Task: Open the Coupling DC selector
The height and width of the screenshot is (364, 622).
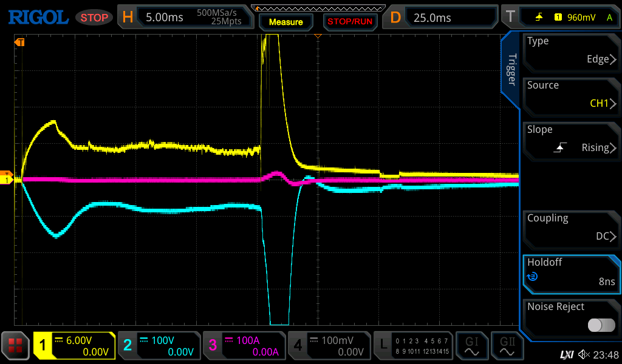Action: (571, 228)
